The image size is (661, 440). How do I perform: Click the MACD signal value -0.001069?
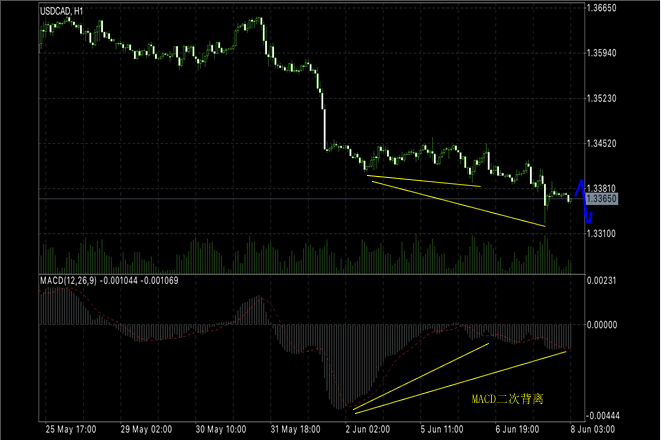pos(159,281)
